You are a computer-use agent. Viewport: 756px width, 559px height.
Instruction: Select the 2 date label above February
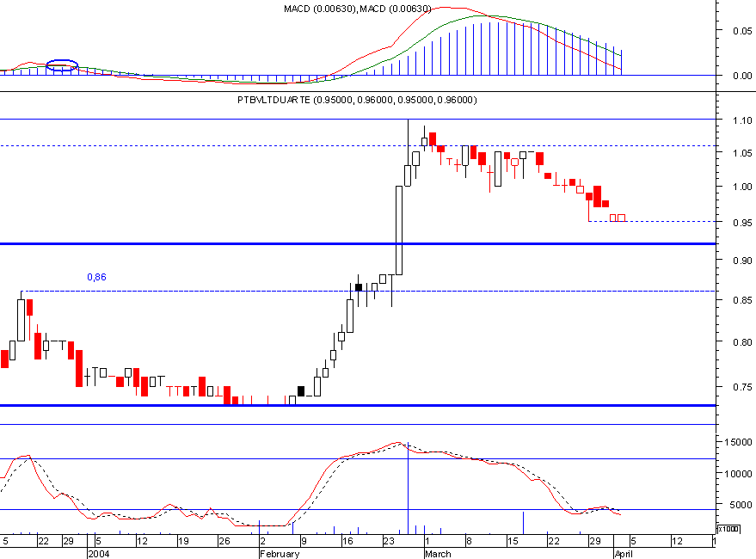tap(263, 541)
